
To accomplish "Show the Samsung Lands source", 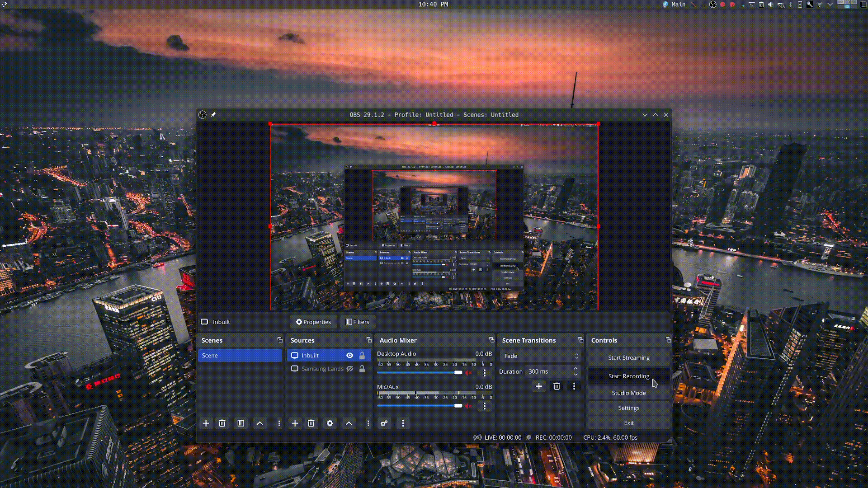I will 349,369.
